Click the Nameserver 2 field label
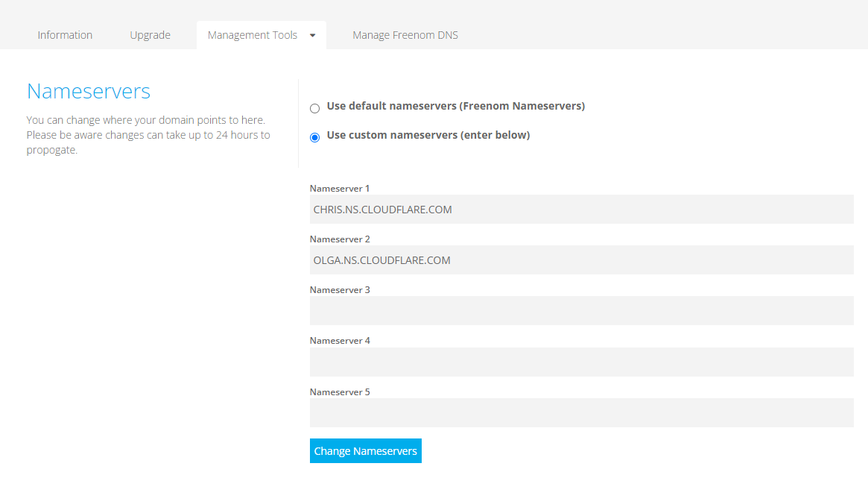The height and width of the screenshot is (478, 868). tap(339, 239)
